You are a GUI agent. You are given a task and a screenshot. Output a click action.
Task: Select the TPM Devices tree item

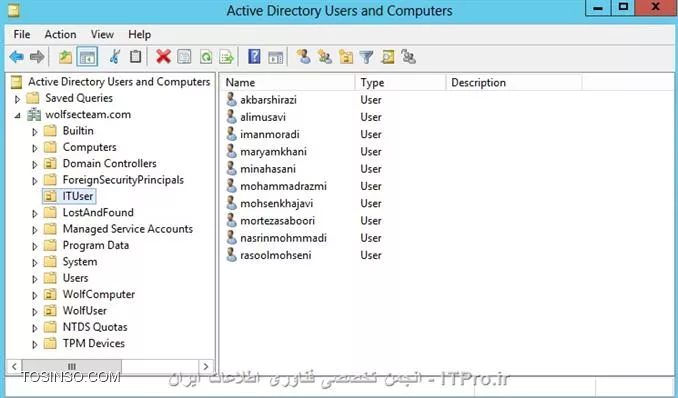click(x=94, y=343)
